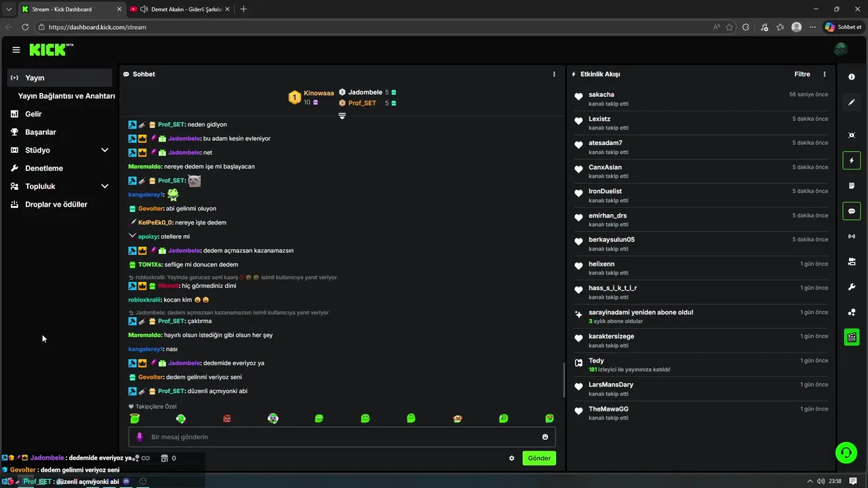Click username apoizy in chat
Image resolution: width=868 pixels, height=488 pixels.
(x=148, y=237)
